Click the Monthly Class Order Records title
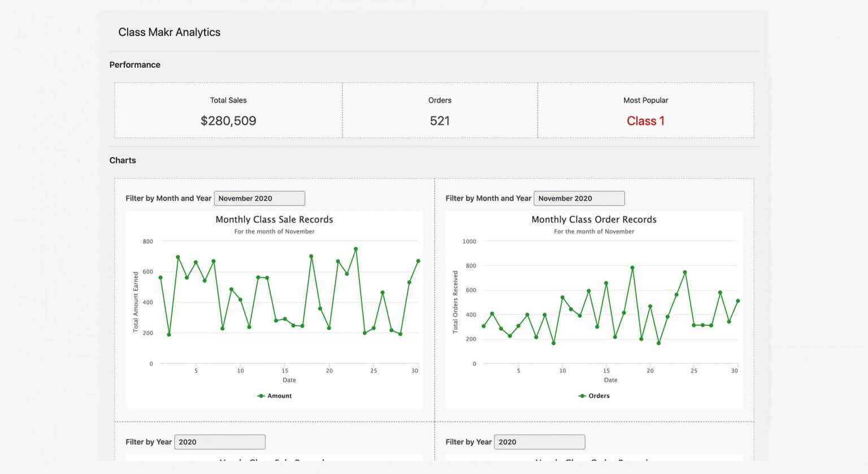 click(x=594, y=220)
